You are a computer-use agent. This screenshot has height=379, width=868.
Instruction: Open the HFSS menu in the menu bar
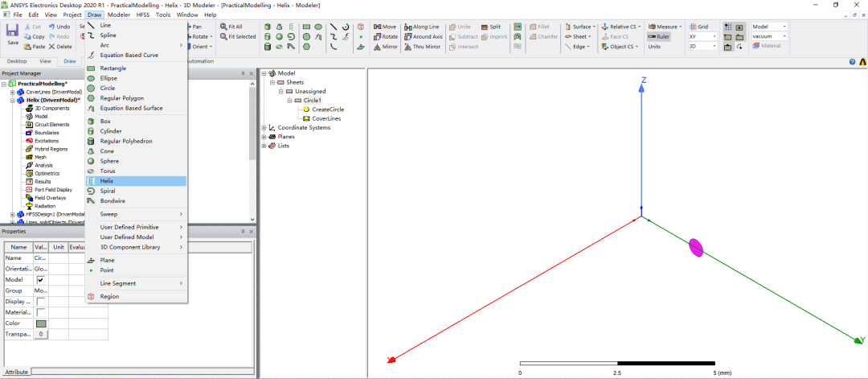pyautogui.click(x=143, y=15)
